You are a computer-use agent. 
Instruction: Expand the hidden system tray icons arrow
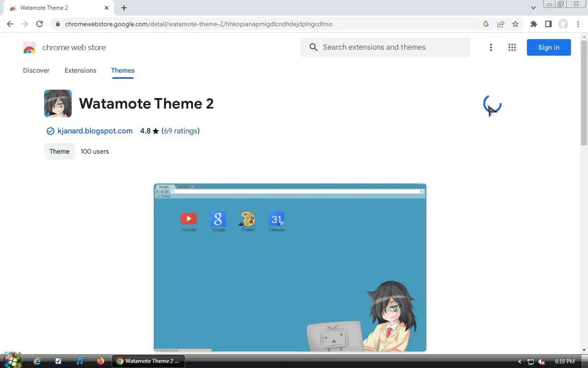(520, 362)
